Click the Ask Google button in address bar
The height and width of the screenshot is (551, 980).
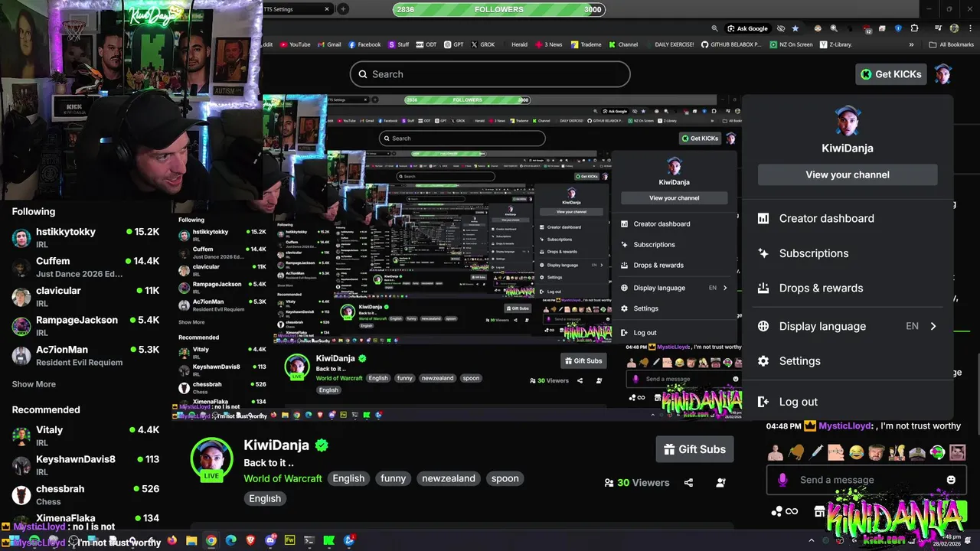(746, 28)
